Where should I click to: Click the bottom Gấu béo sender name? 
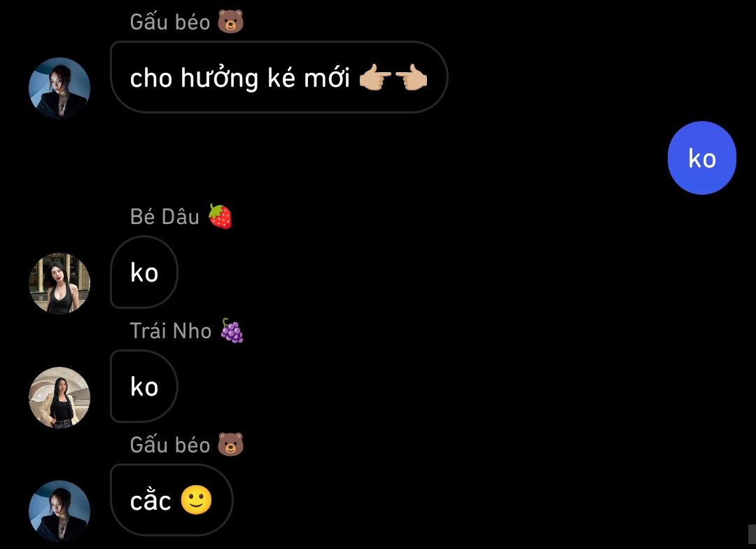(x=169, y=445)
